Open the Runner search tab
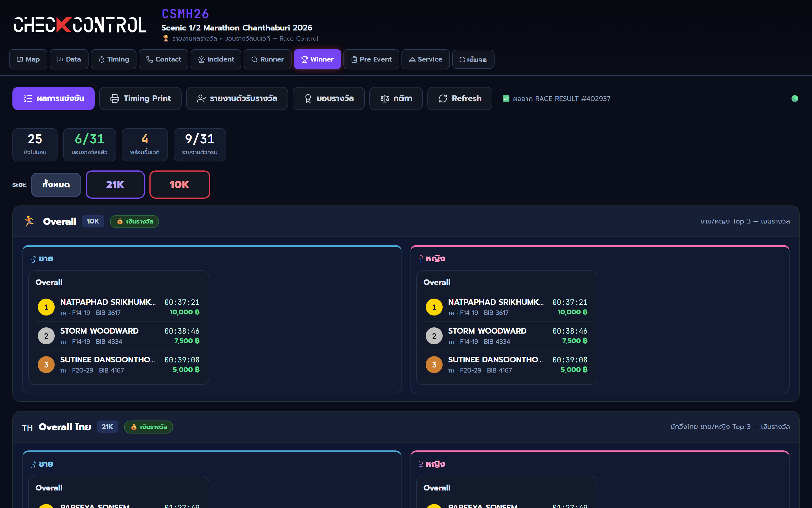This screenshot has height=508, width=812. pyautogui.click(x=267, y=59)
